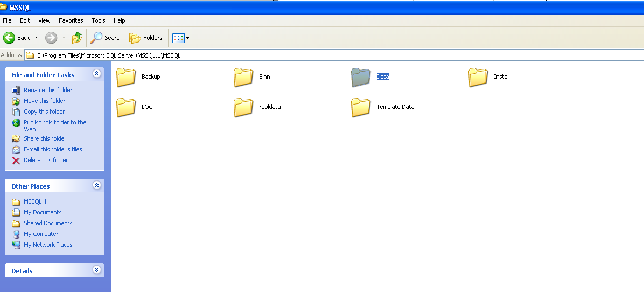Select the Binn folder icon
This screenshot has width=644, height=292.
243,77
